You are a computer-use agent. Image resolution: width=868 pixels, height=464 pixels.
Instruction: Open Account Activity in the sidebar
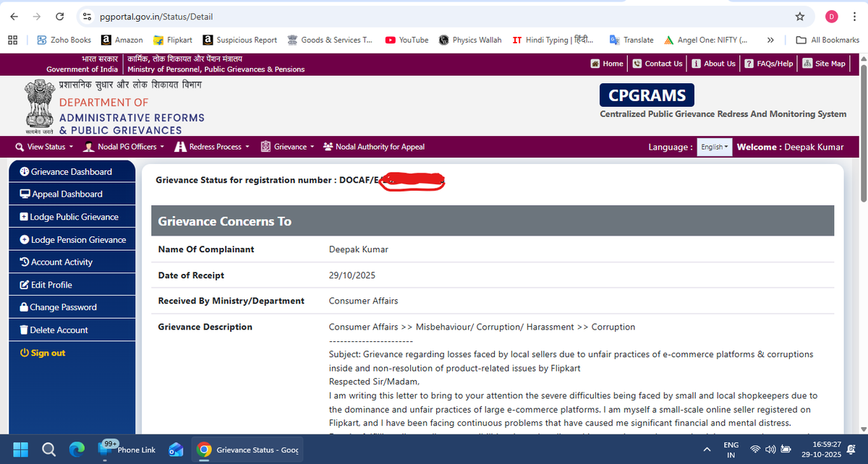(72, 262)
